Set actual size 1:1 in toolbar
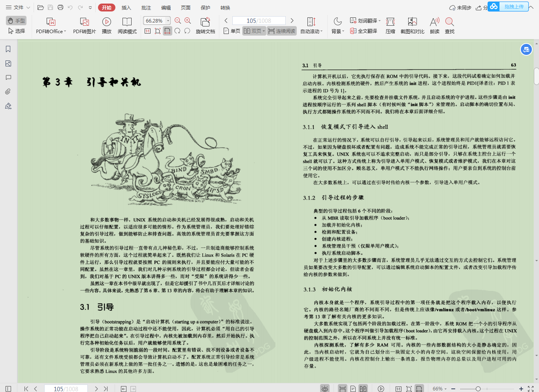Viewport: 539px width, 392px height. click(147, 31)
